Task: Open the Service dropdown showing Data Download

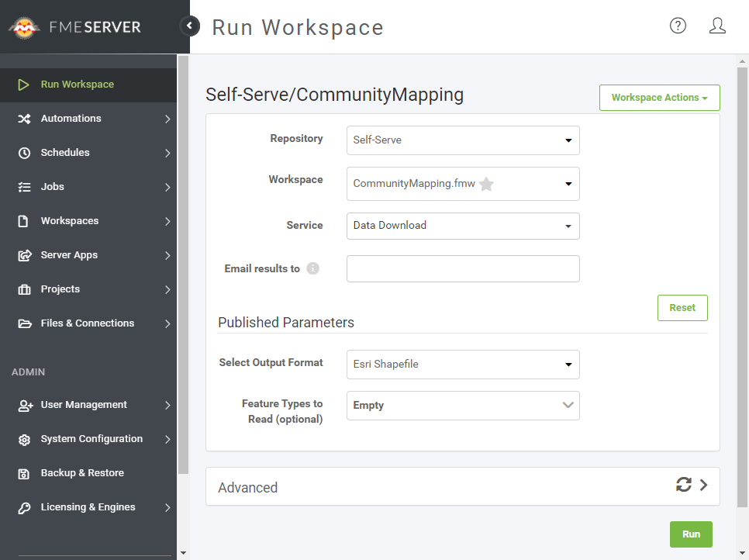Action: coord(462,226)
